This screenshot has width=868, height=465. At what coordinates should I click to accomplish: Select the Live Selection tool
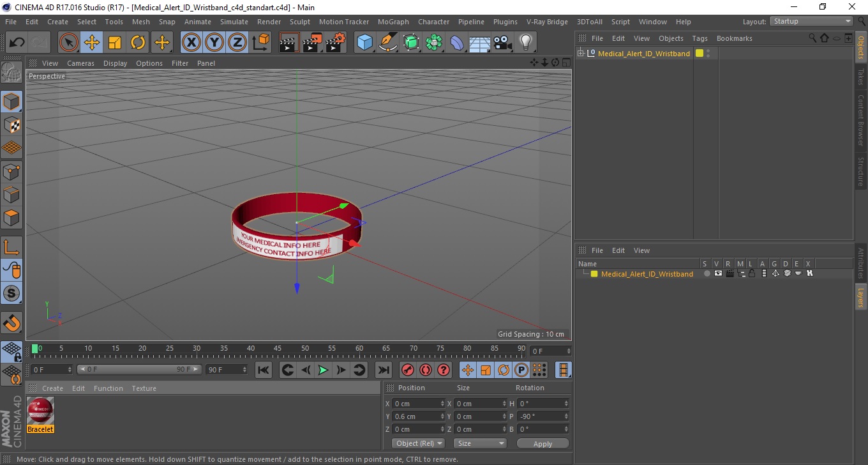69,43
